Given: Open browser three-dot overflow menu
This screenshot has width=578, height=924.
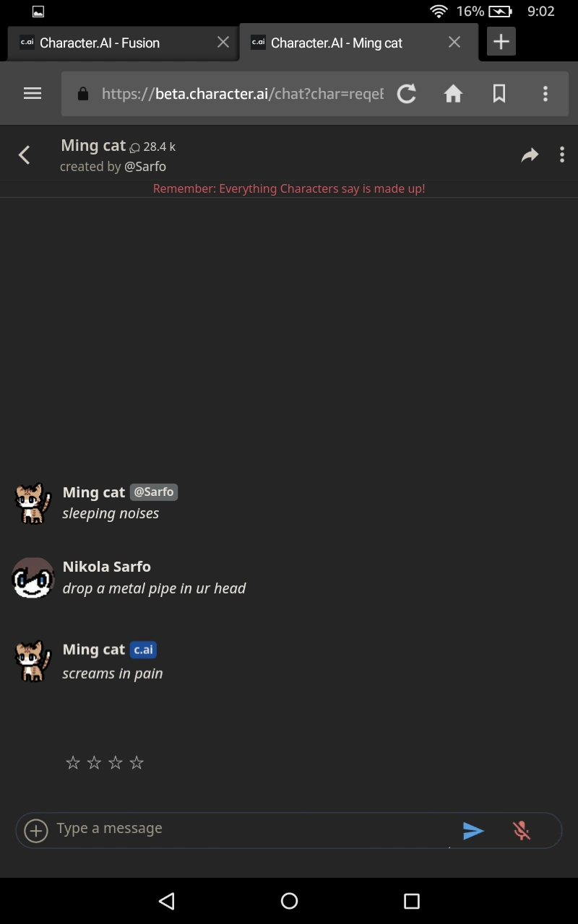Looking at the screenshot, I should 545,93.
